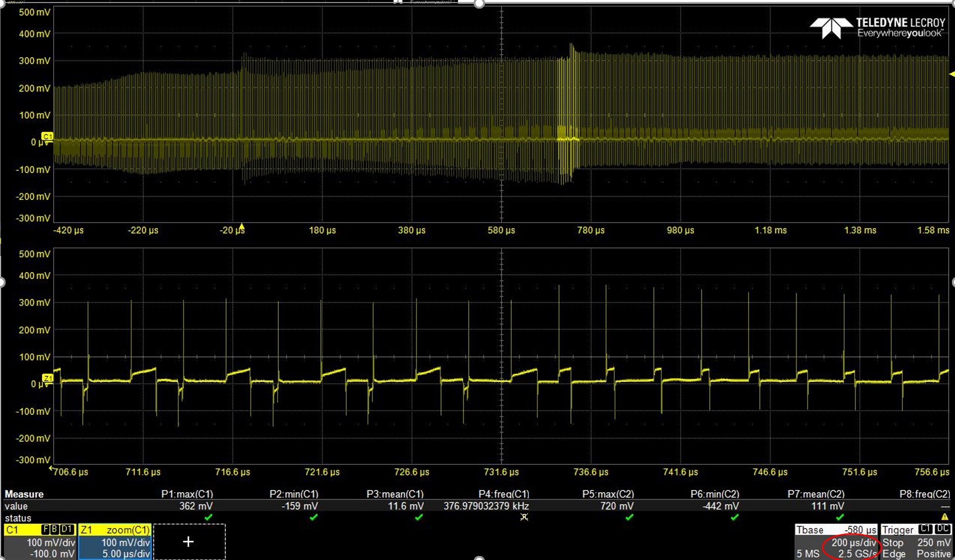Select the C1 channel marker on the top grid
The height and width of the screenshot is (560, 955).
[x=47, y=137]
